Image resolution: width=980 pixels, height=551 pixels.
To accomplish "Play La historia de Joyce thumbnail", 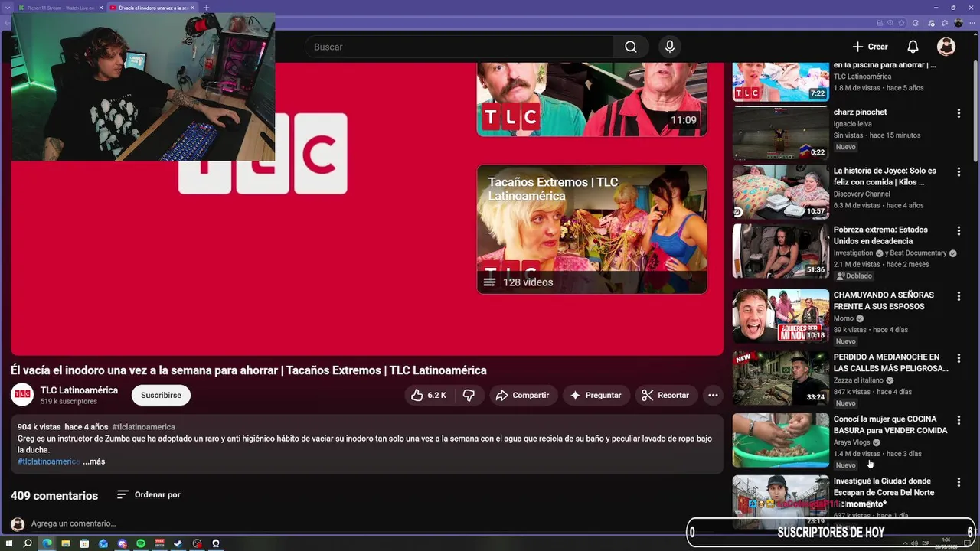I will [780, 191].
